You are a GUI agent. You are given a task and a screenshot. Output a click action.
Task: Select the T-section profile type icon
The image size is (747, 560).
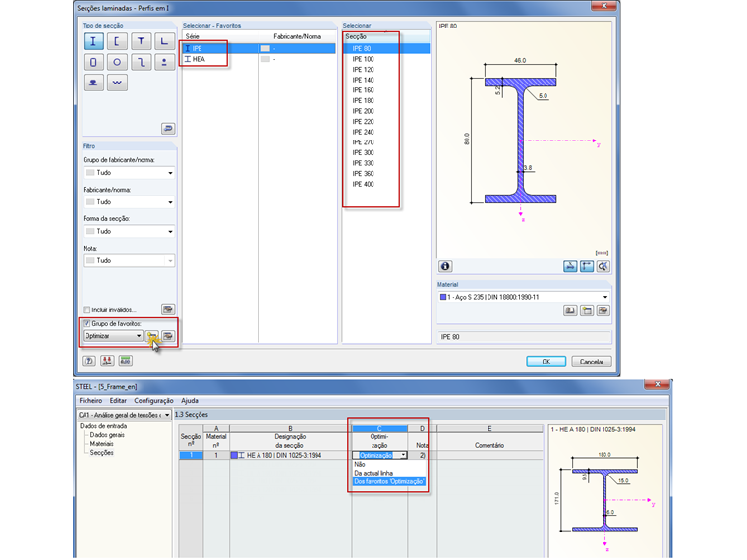coord(141,41)
